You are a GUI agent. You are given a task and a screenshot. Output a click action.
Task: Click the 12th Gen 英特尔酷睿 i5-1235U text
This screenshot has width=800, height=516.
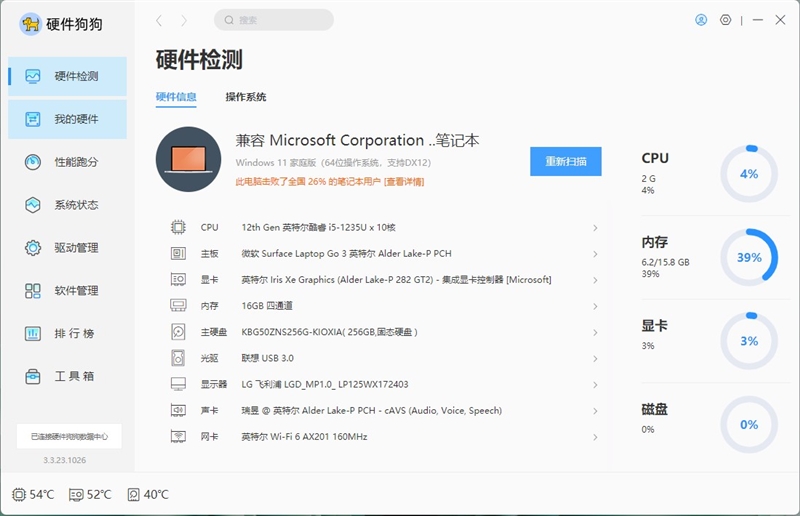pyautogui.click(x=318, y=227)
